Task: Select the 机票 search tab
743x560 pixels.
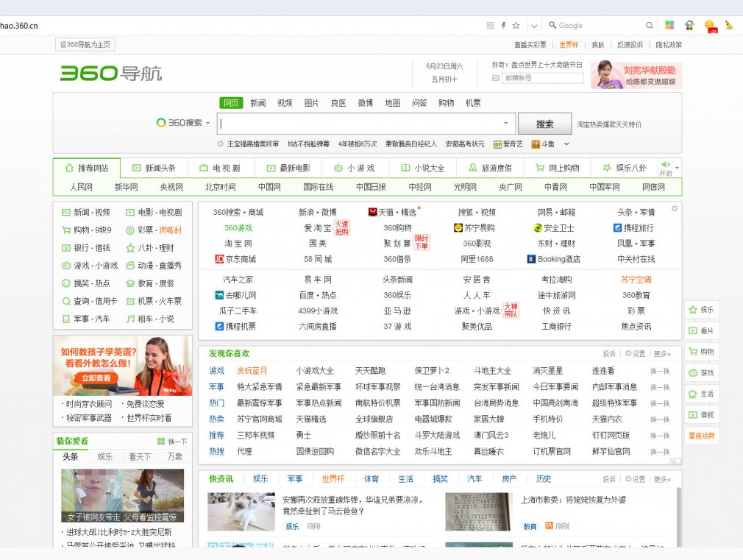Action: click(473, 103)
